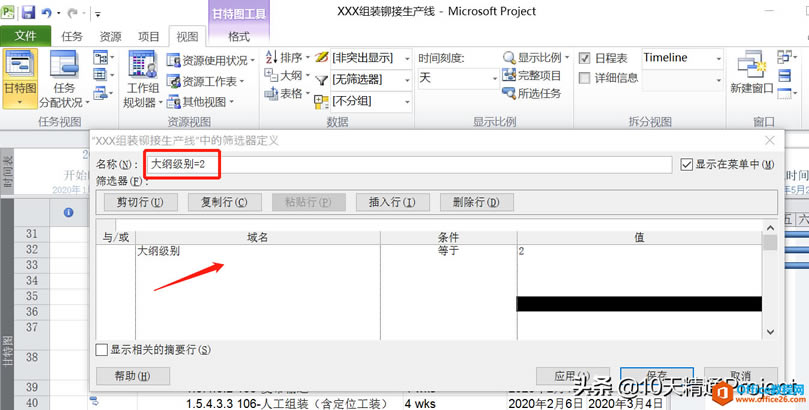809x410 pixels.
Task: Click the Save icon in quick access toolbar
Action: click(28, 12)
